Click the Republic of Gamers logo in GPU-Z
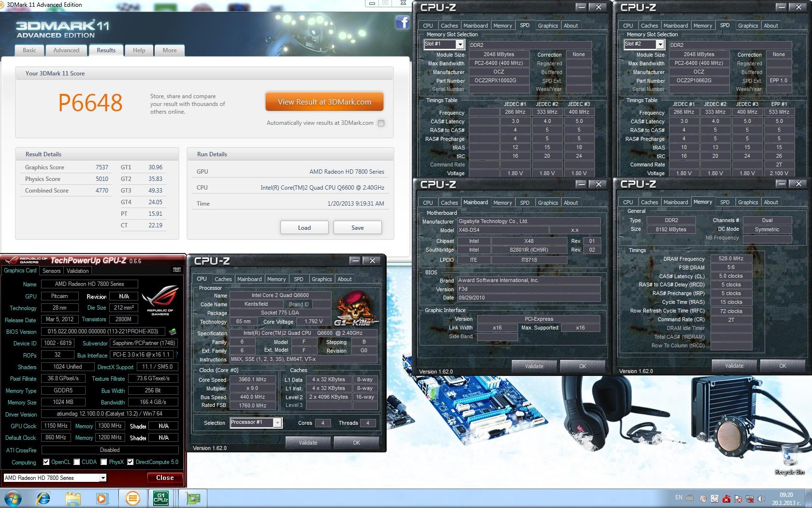Viewport: 812px width, 508px height. click(160, 301)
